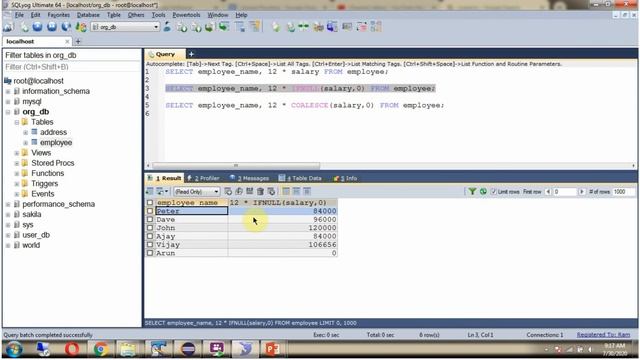Click the text view icon in result toolbar
The width and height of the screenshot is (640, 360).
307,191
